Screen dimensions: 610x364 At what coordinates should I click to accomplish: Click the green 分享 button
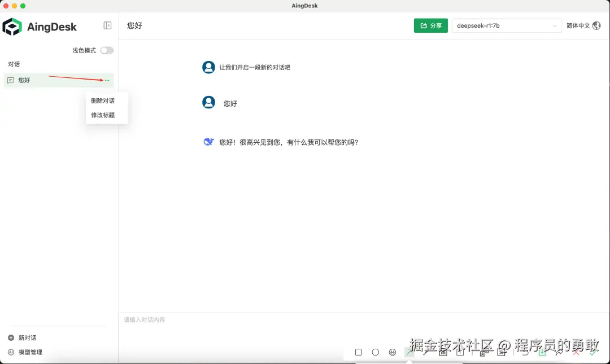click(430, 25)
